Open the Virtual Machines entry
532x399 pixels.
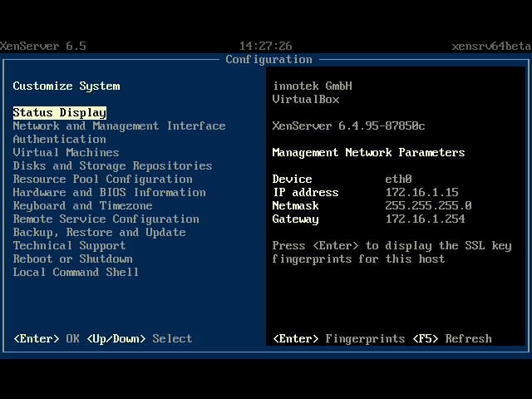(x=66, y=153)
